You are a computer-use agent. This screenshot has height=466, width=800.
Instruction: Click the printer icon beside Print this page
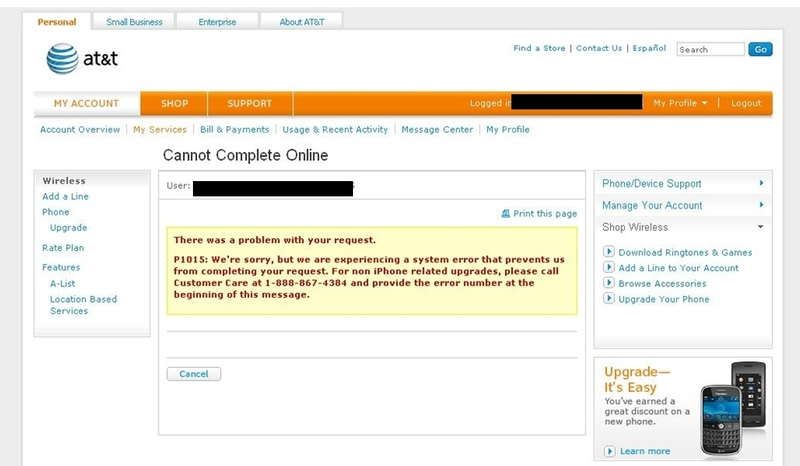506,213
